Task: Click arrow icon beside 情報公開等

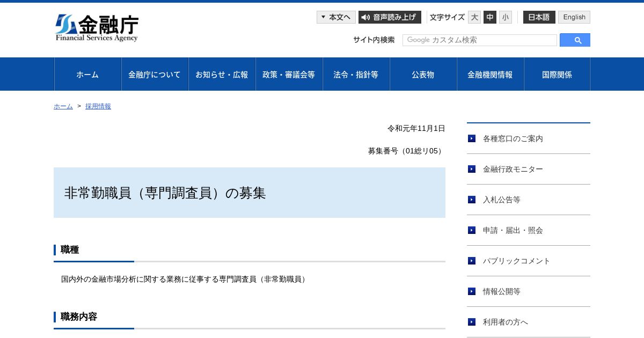Action: coord(472,291)
